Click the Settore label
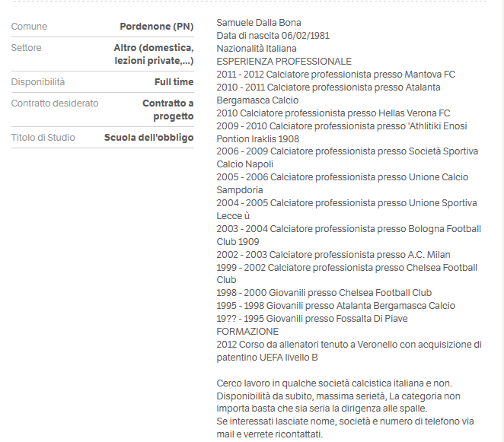The image size is (504, 442). (27, 47)
